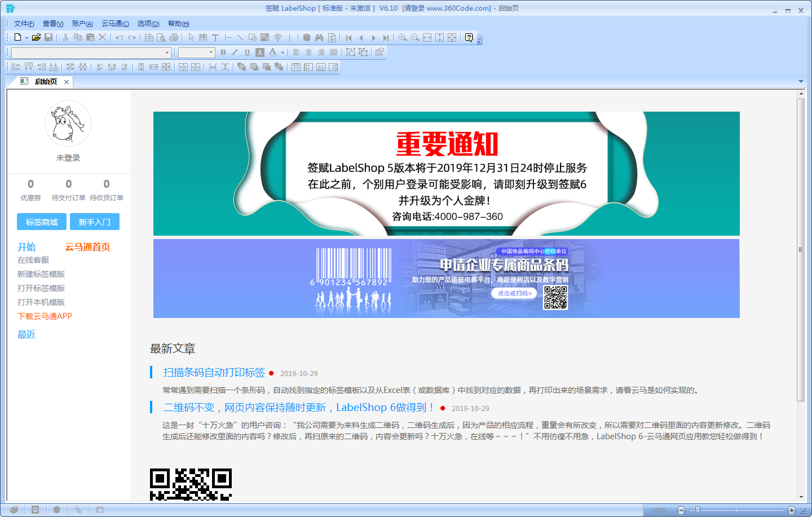Open the font size dropdown
Viewport: 812px width, 517px height.
pos(211,53)
